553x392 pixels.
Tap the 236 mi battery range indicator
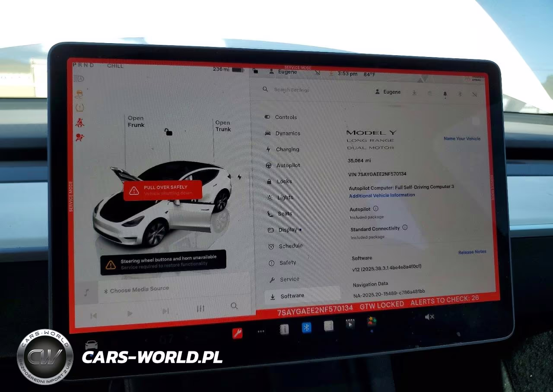[x=228, y=70]
